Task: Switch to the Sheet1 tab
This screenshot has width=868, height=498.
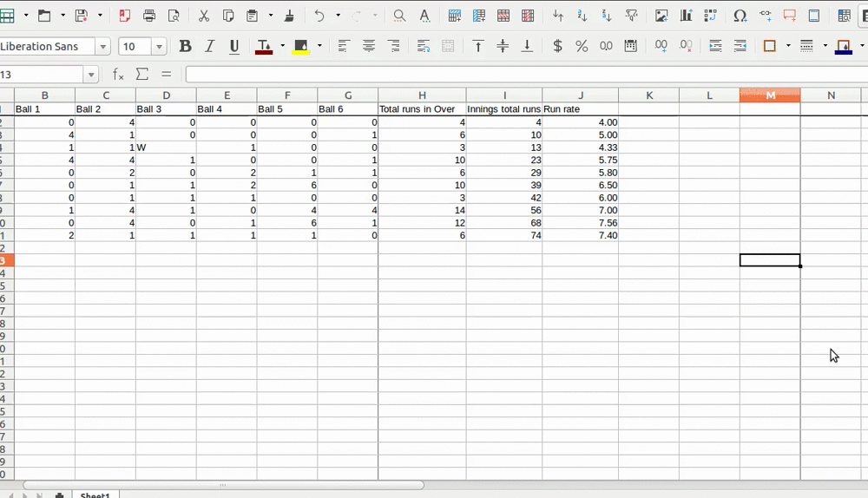Action: click(95, 495)
